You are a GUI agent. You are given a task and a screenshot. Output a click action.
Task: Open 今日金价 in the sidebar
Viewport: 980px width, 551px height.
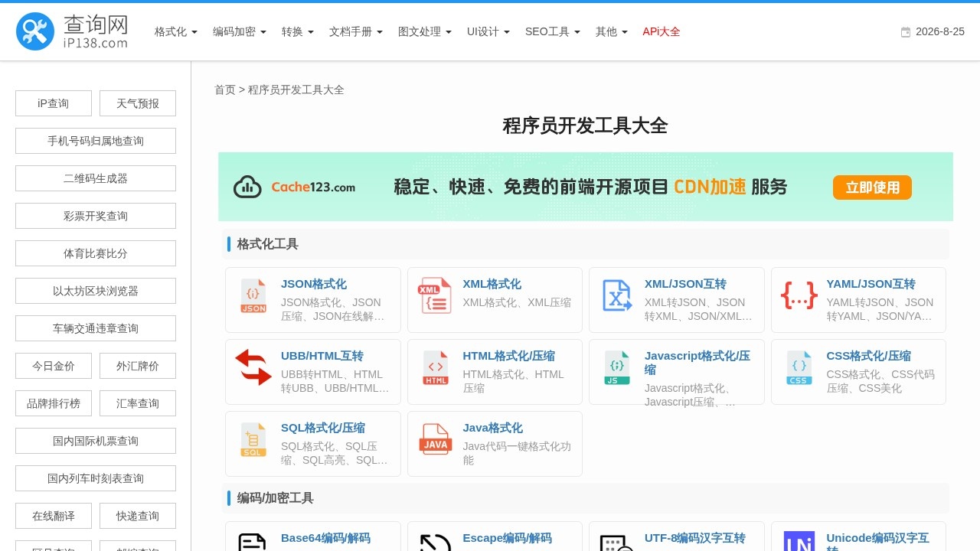(54, 366)
